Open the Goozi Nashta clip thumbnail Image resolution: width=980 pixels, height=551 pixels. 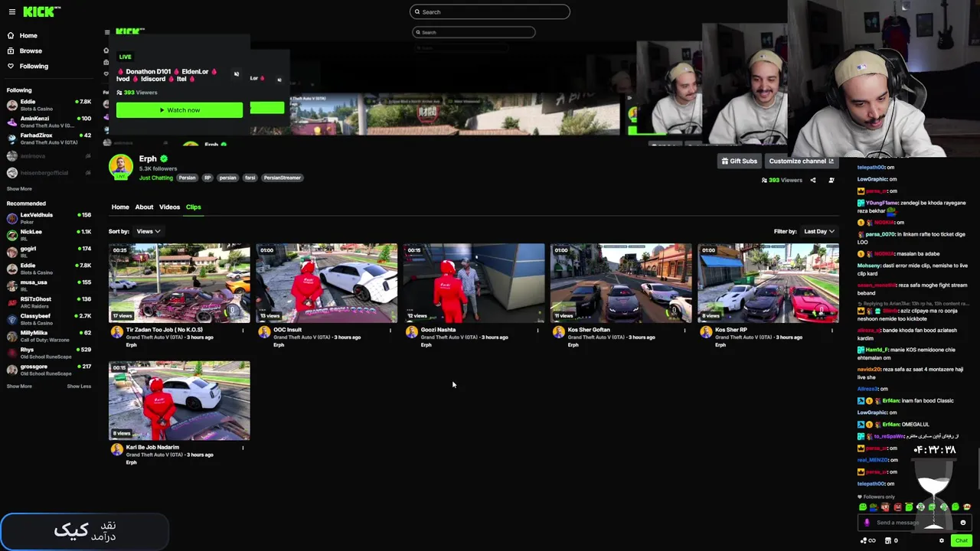tap(474, 283)
